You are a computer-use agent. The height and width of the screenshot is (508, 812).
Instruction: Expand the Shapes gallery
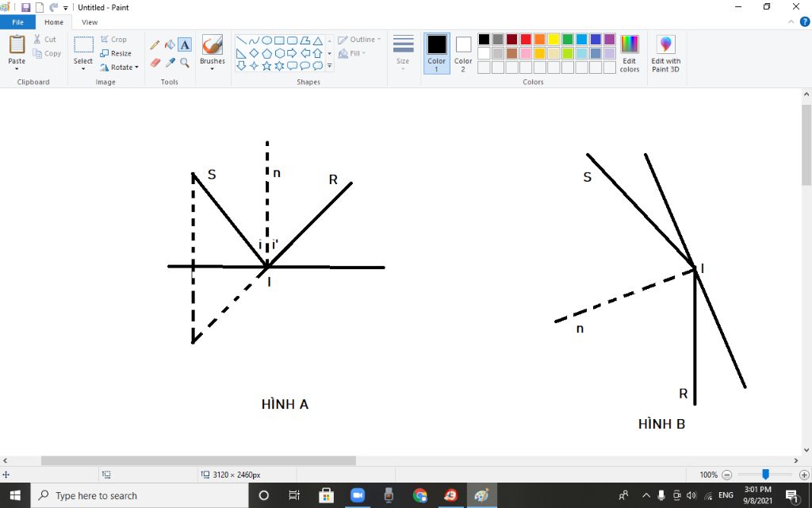click(330, 66)
